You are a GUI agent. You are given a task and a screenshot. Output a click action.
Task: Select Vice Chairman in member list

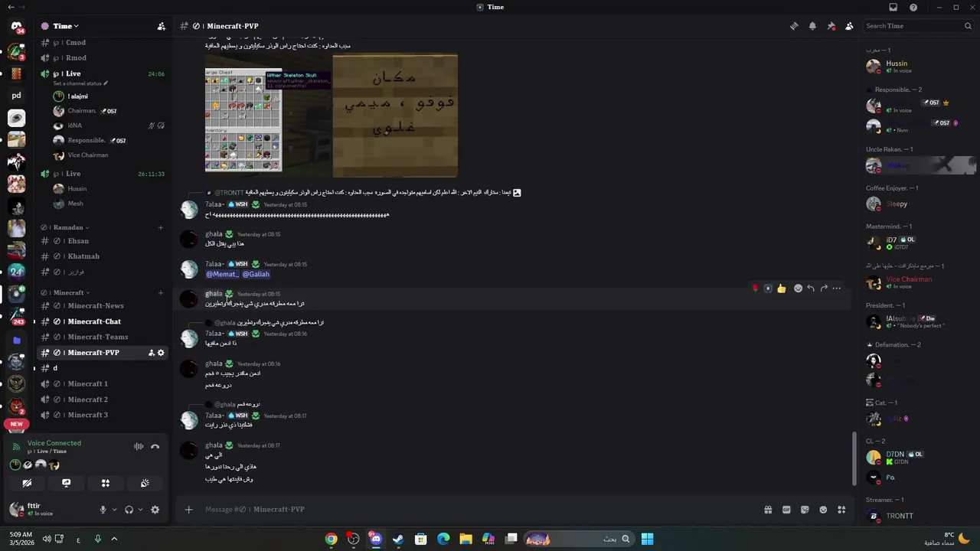pos(919,283)
